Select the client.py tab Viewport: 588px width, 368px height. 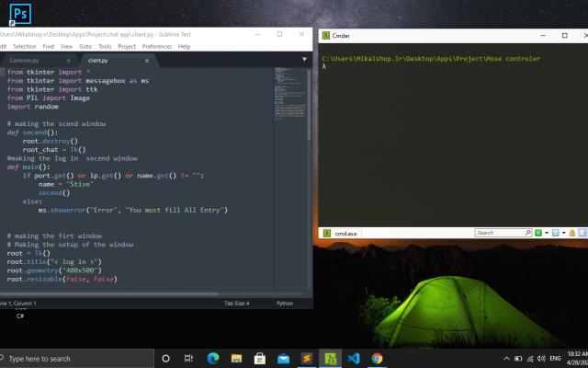click(x=98, y=61)
